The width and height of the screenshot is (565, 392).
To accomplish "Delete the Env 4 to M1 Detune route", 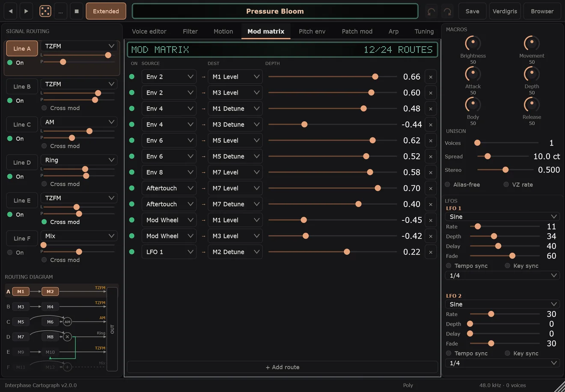I will pyautogui.click(x=431, y=109).
